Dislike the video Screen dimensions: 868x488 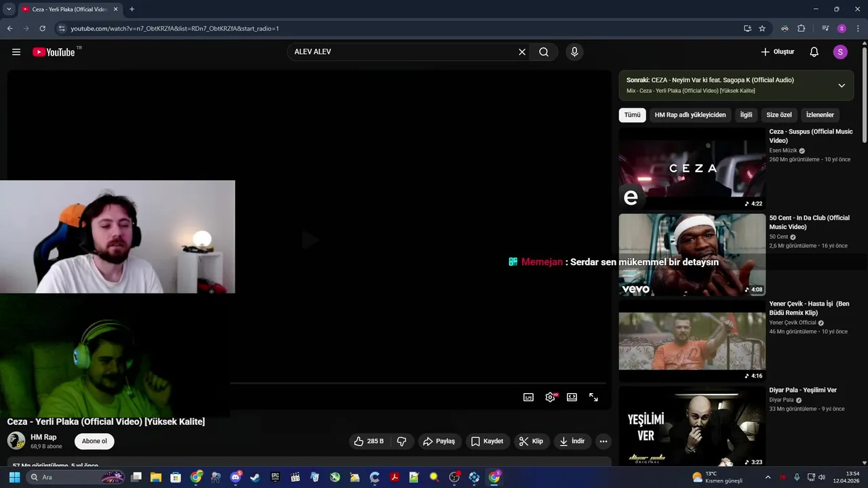[x=401, y=441]
